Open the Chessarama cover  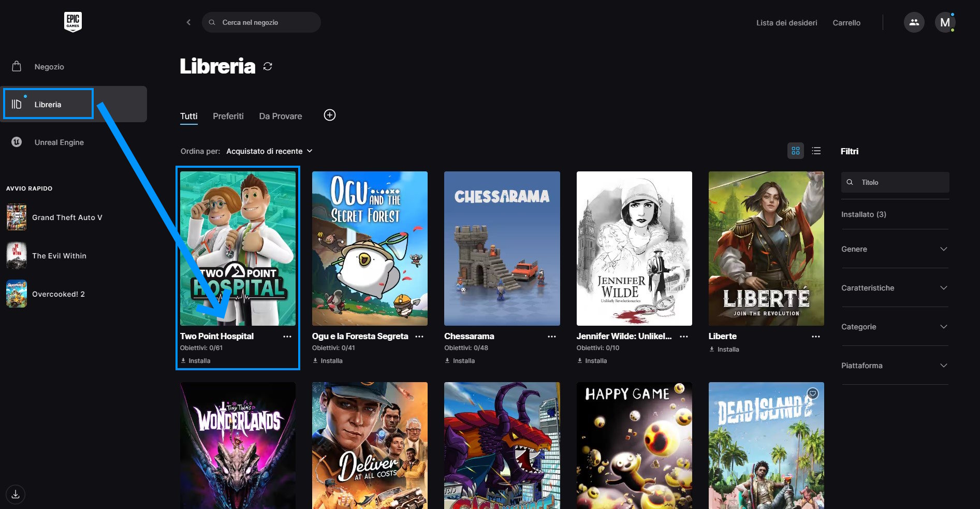tap(502, 249)
